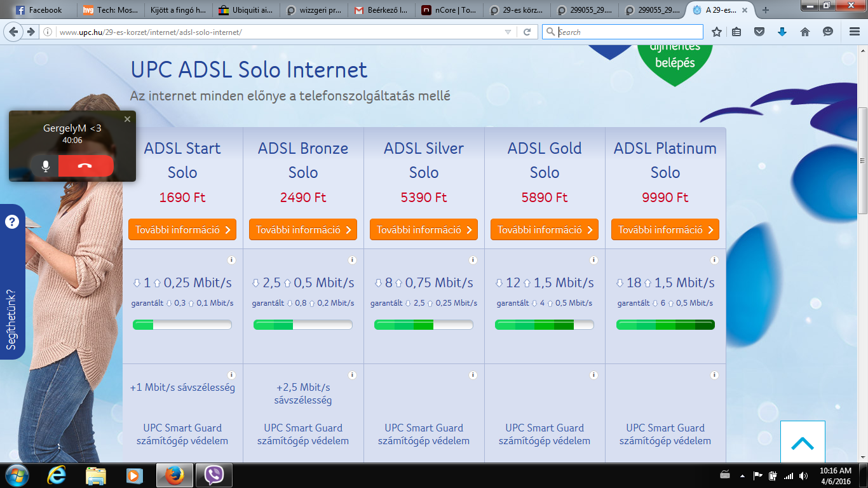Click info icon above +1 Mbit/s sávszélesség
This screenshot has height=488, width=868.
[x=231, y=375]
